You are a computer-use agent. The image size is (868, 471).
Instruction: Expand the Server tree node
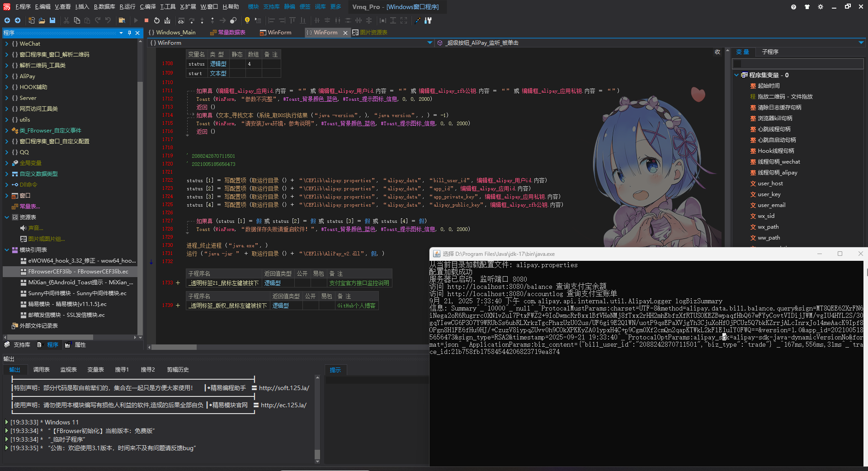[x=7, y=98]
